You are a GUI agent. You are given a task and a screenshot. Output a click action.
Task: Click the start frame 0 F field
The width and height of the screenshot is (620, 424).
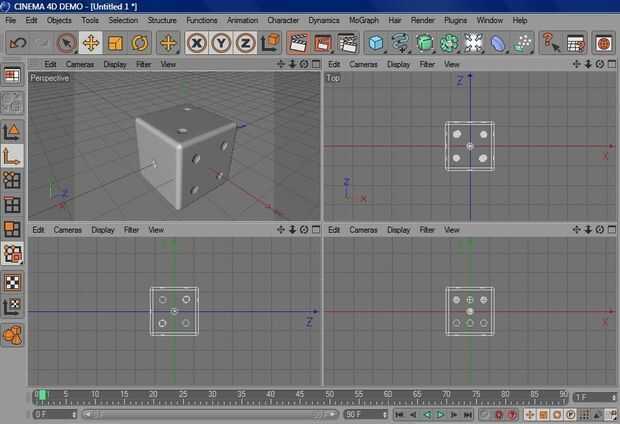coord(55,414)
